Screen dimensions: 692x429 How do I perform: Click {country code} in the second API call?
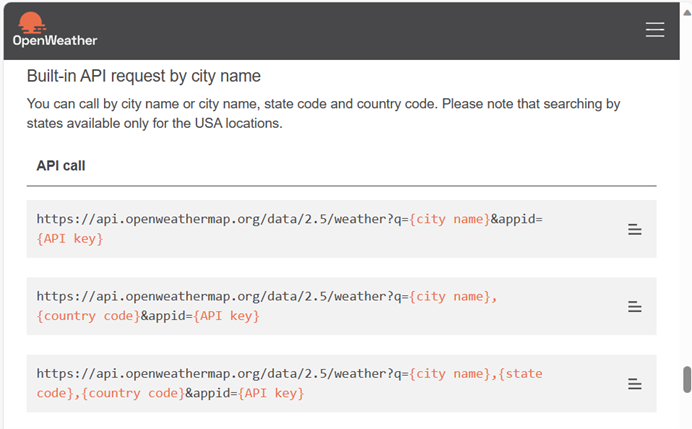click(x=88, y=316)
